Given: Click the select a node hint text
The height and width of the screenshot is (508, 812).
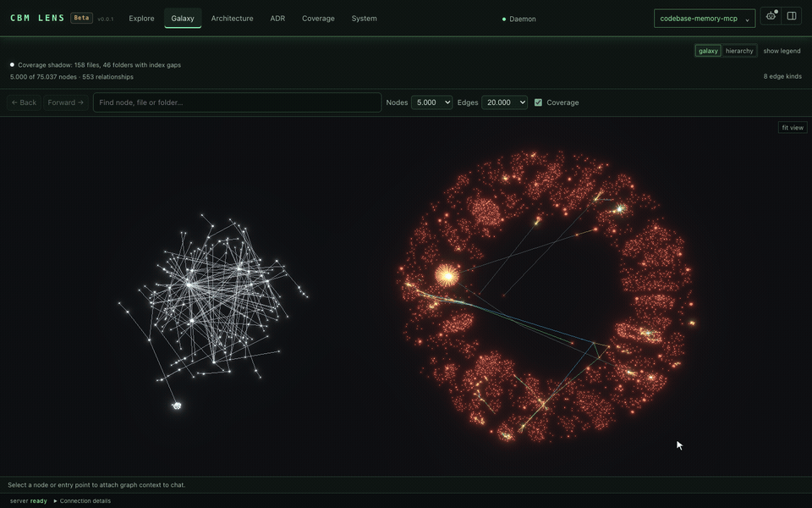Looking at the screenshot, I should click(96, 484).
